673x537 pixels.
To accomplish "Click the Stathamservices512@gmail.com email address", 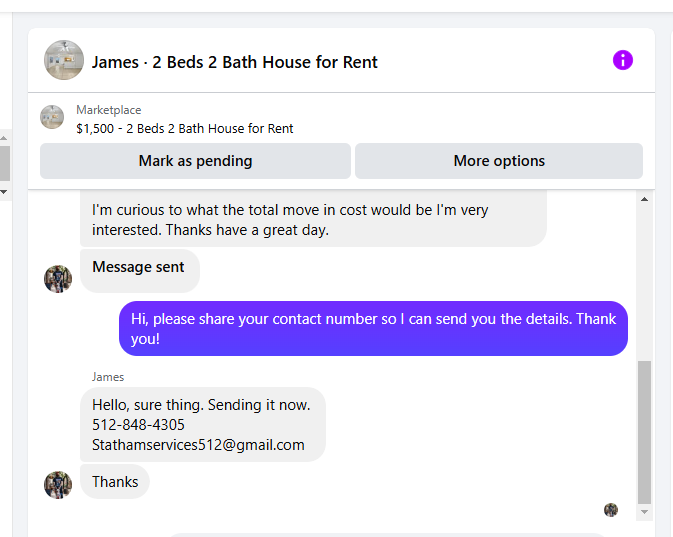I will 198,445.
